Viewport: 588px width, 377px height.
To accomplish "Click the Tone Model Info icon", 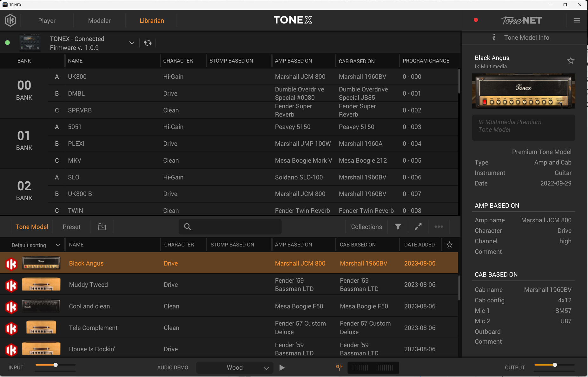I will (494, 37).
